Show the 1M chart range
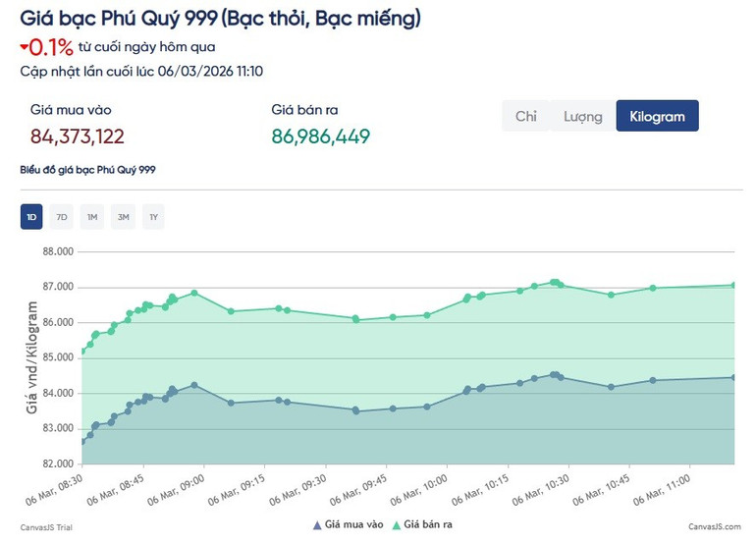The height and width of the screenshot is (545, 756). point(92,216)
